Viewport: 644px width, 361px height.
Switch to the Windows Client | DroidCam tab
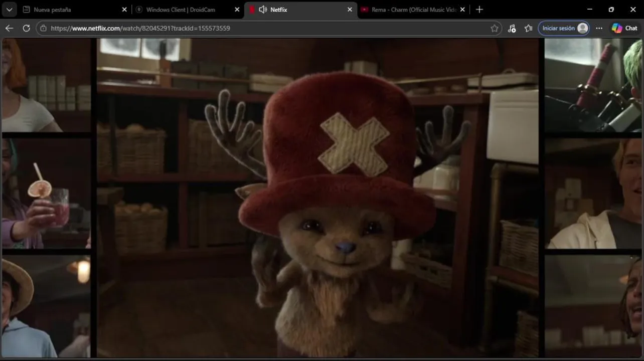[x=188, y=10]
